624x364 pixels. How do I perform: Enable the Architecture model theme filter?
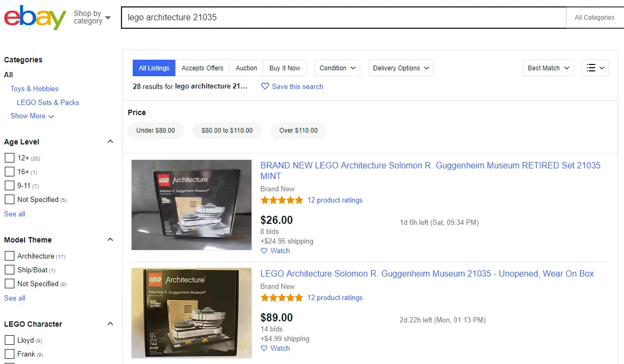tap(9, 256)
